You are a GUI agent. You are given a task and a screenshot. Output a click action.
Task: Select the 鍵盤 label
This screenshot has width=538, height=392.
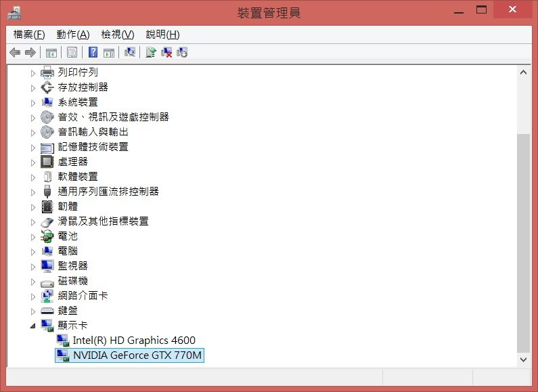68,310
